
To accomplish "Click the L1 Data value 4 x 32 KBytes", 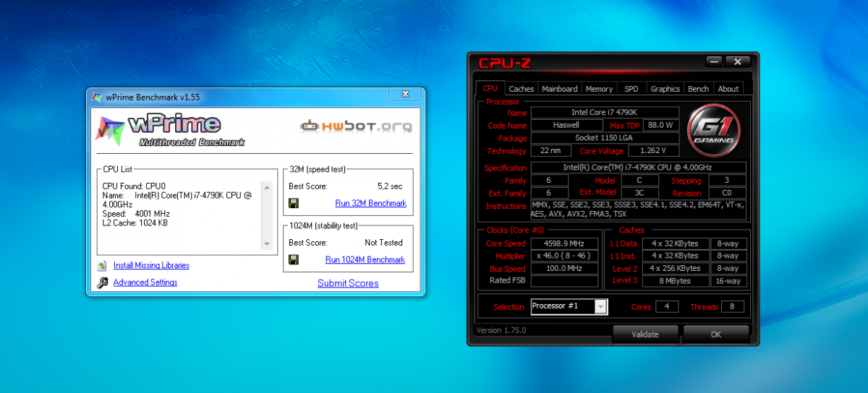I will pos(675,243).
